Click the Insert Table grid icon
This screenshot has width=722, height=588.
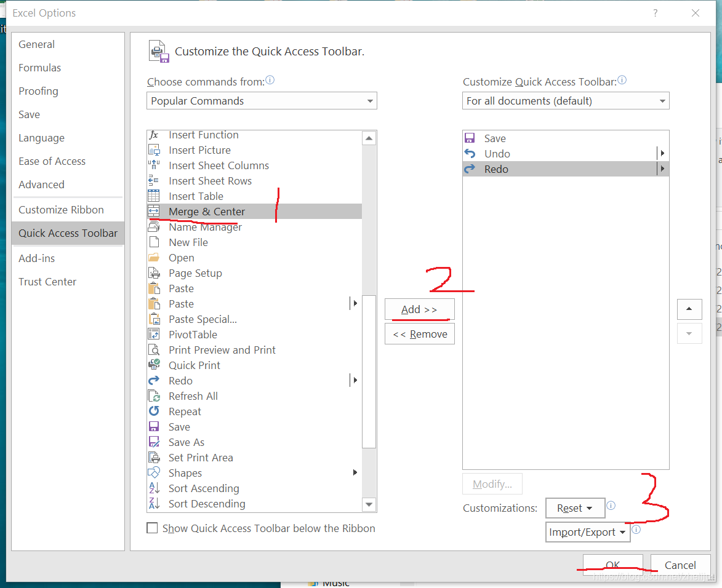154,196
